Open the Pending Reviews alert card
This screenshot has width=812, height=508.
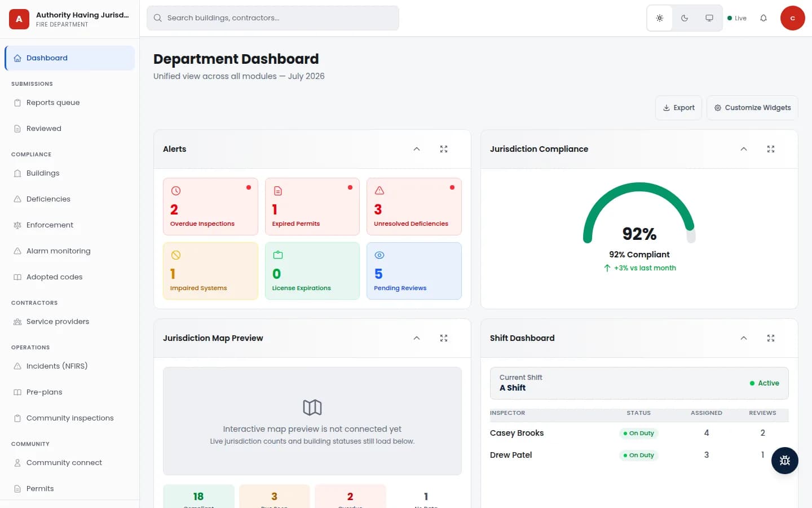tap(414, 271)
